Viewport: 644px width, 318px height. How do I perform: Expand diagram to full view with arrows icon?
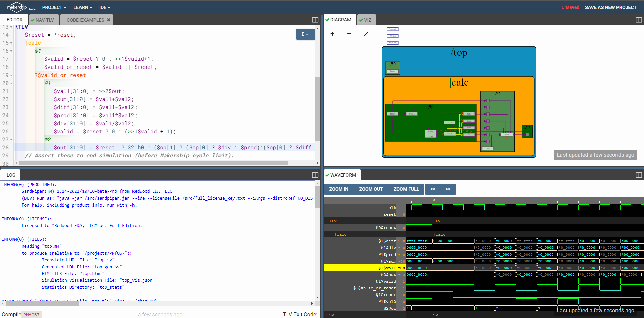coord(366,34)
